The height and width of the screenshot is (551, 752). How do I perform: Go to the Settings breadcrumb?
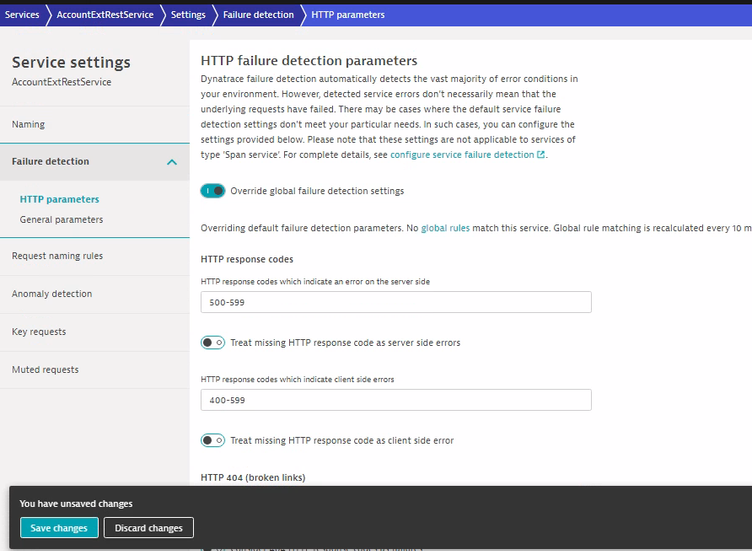[x=187, y=15]
